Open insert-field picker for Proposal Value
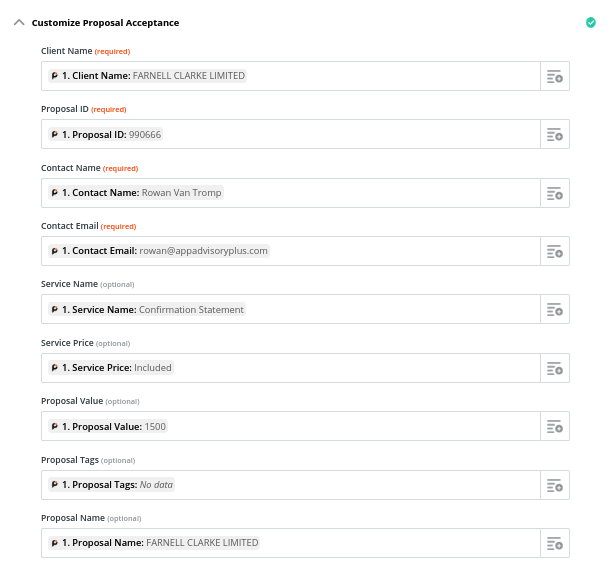This screenshot has width=613, height=580. click(x=555, y=426)
